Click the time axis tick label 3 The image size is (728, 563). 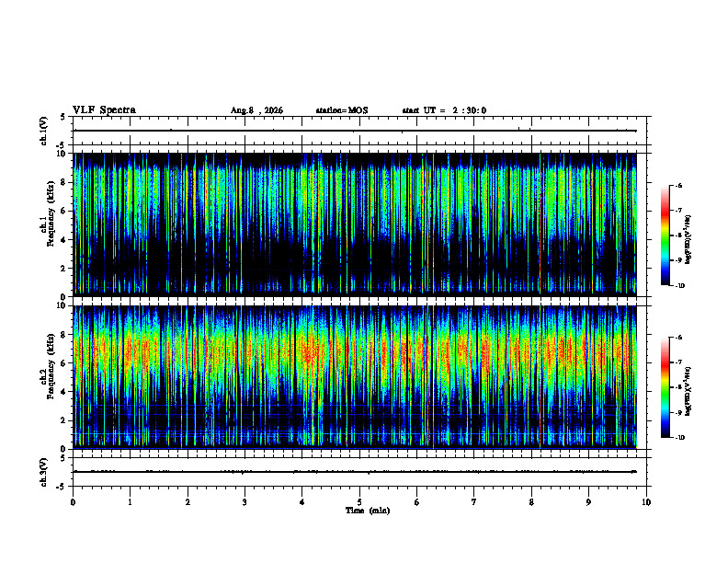click(245, 502)
